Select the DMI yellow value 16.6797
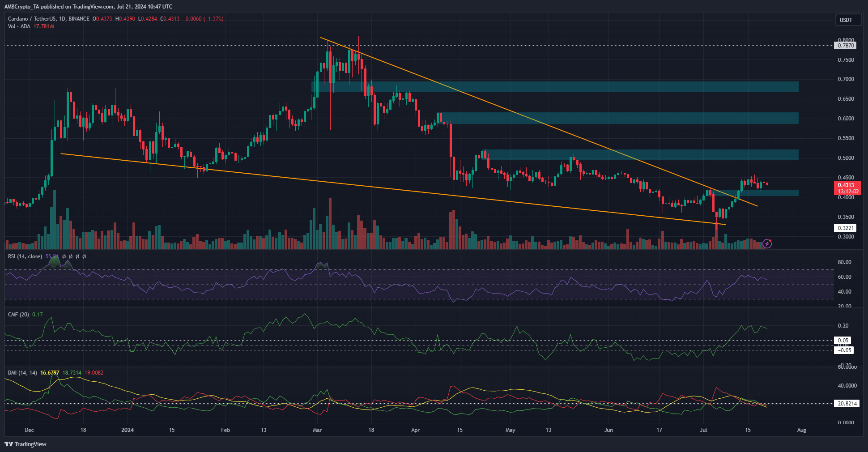868x452 pixels. [x=50, y=373]
